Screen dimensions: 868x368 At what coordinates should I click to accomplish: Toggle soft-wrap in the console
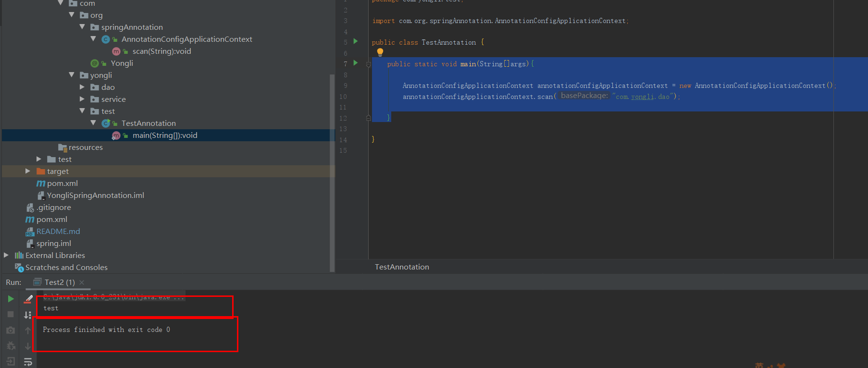[x=28, y=362]
